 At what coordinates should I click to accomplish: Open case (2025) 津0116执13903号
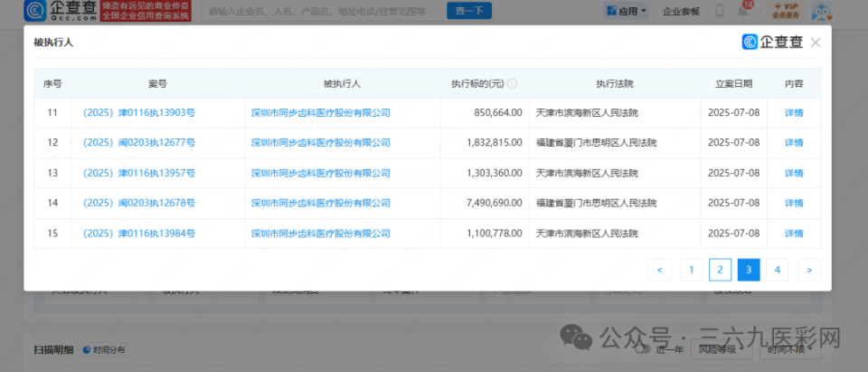(139, 112)
